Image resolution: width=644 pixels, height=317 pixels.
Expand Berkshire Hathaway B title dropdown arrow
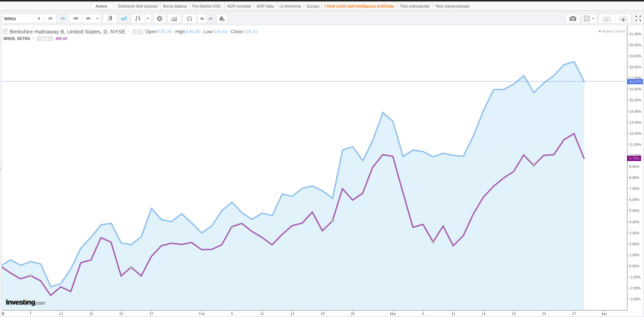128,32
